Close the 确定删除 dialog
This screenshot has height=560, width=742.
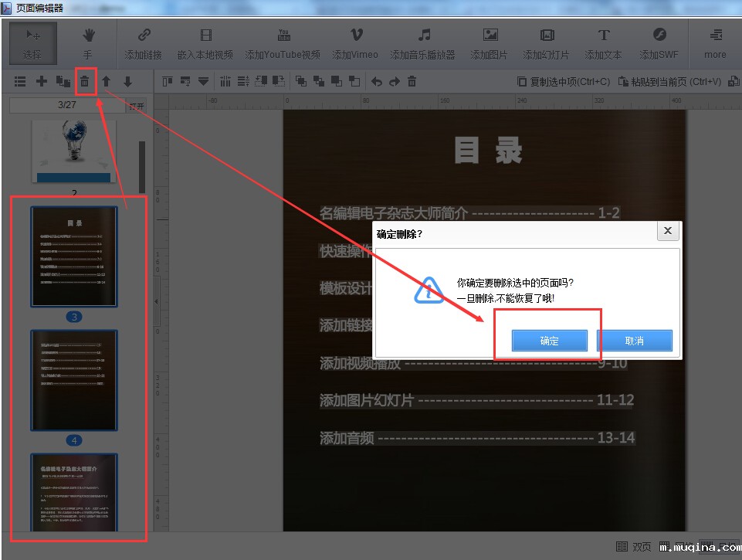[668, 231]
